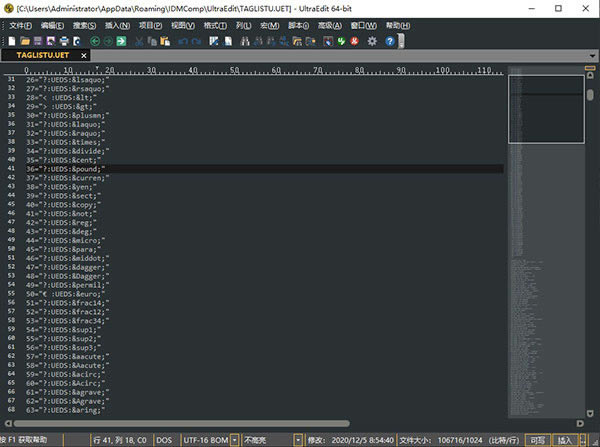Toggle the 插入 insert mode indicator
600x447 pixels.
[x=565, y=439]
